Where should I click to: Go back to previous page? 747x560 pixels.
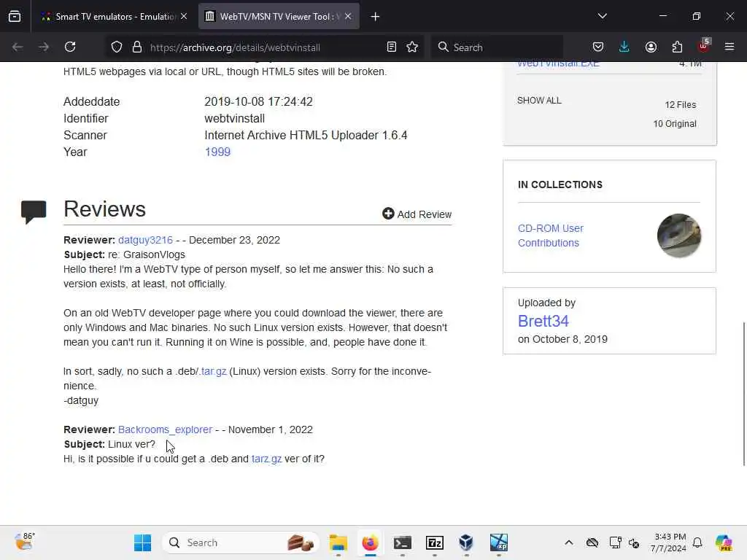18,47
